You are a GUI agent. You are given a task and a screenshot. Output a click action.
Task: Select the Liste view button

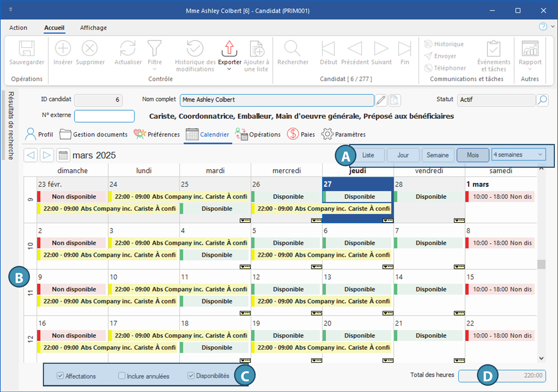368,155
